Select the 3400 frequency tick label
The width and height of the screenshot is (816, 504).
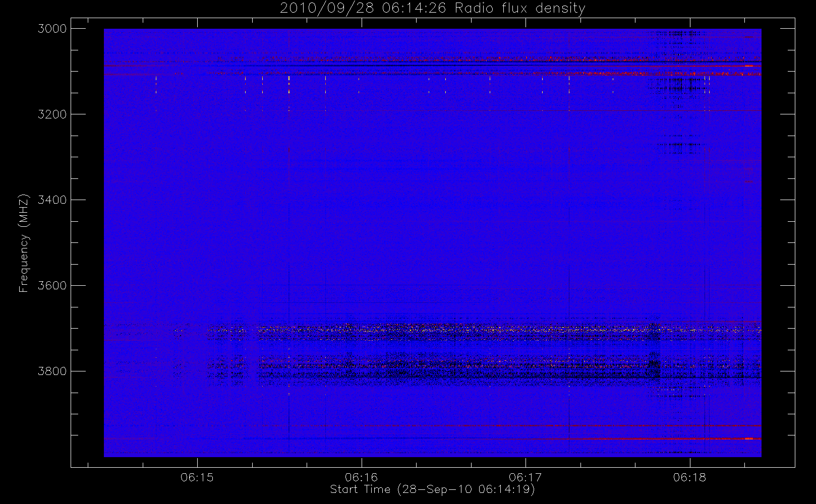click(x=52, y=200)
